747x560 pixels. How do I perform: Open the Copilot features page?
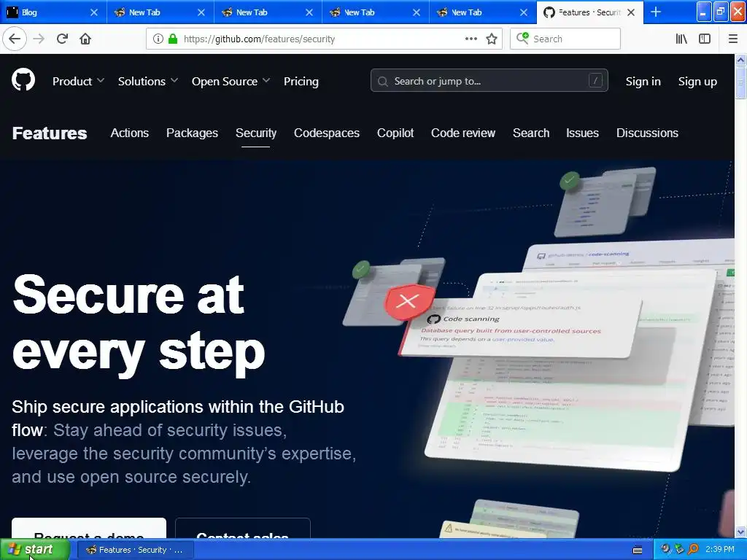pos(395,133)
